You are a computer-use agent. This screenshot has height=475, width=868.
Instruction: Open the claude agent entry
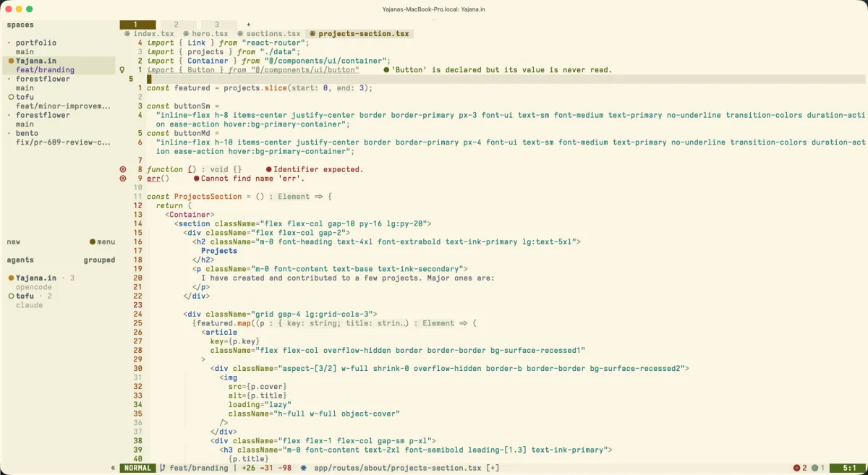[29, 305]
